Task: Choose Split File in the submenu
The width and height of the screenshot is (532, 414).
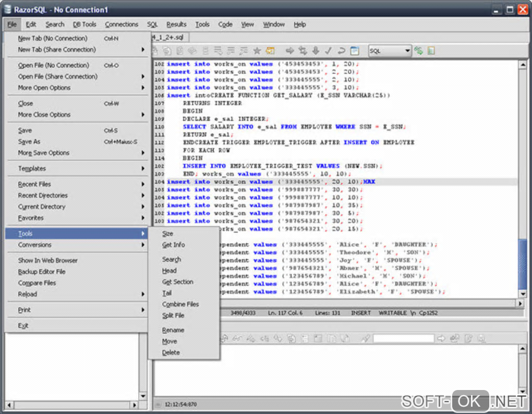Action: [173, 315]
